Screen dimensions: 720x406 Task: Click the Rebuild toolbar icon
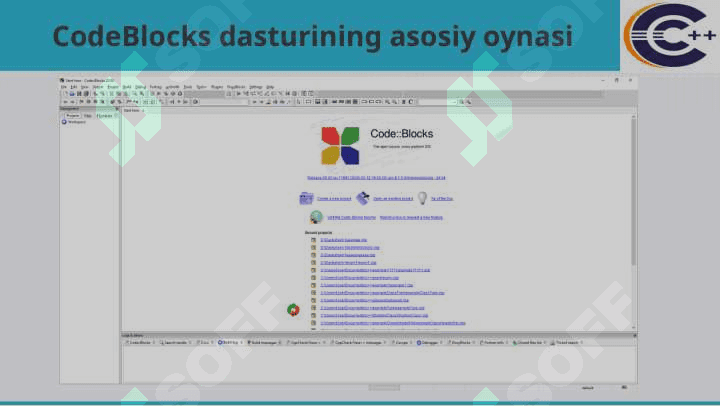click(173, 94)
